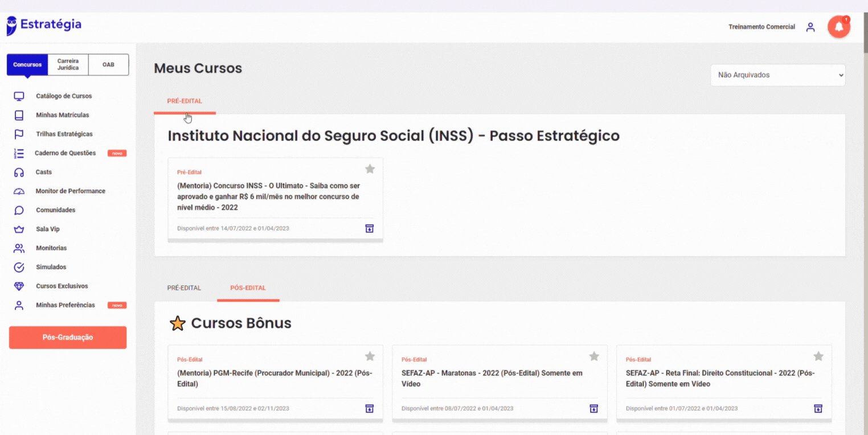The image size is (868, 435).
Task: Click the Trilhas Estratégicas flag icon
Action: tap(19, 134)
